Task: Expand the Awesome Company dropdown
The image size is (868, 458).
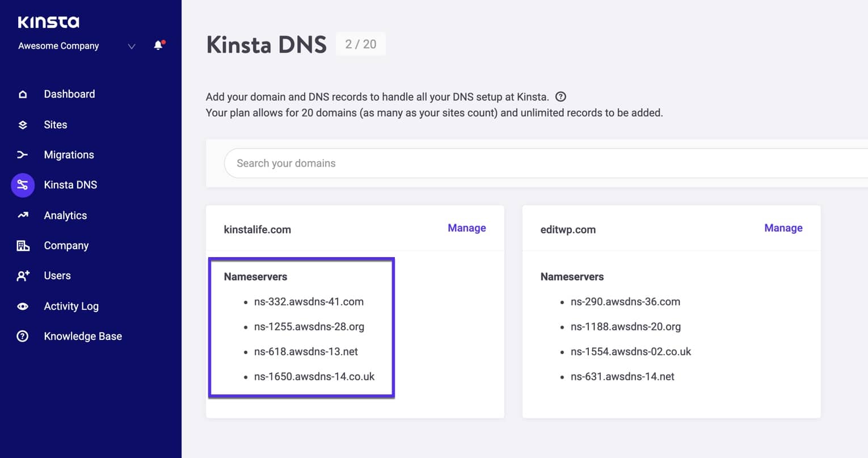Action: (x=131, y=47)
